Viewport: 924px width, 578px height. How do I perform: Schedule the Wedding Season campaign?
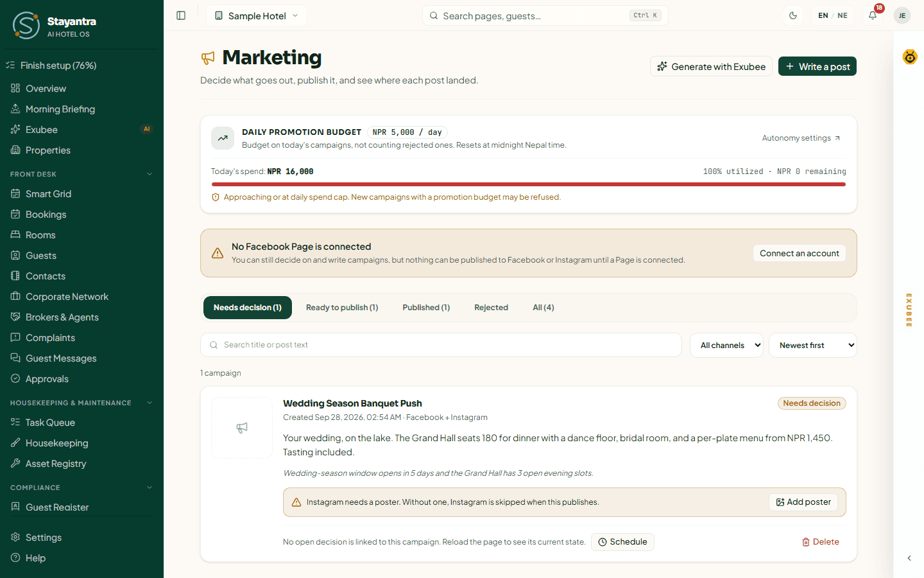[x=622, y=542]
